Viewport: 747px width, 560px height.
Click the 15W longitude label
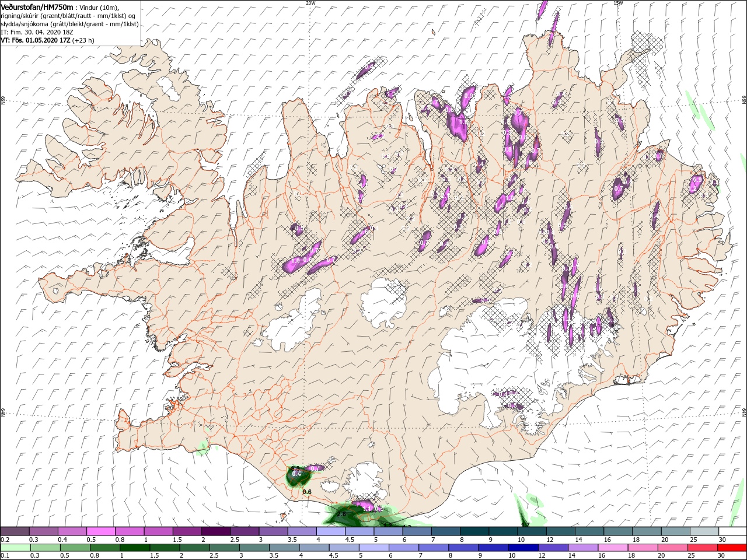(x=618, y=2)
